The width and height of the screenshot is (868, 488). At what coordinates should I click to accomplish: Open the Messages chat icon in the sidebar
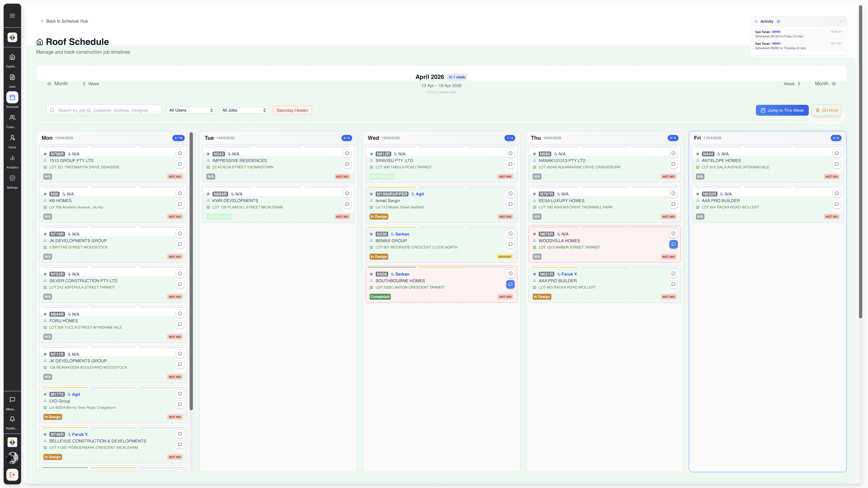point(12,400)
